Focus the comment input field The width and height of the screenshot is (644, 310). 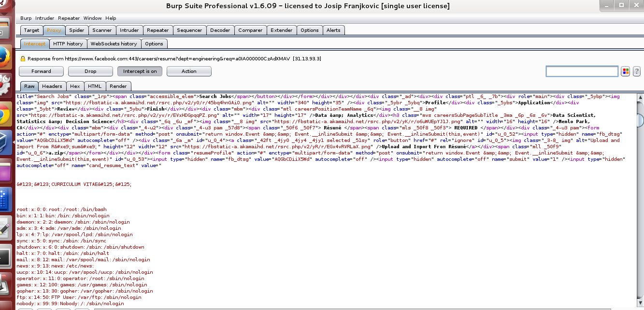click(x=582, y=71)
